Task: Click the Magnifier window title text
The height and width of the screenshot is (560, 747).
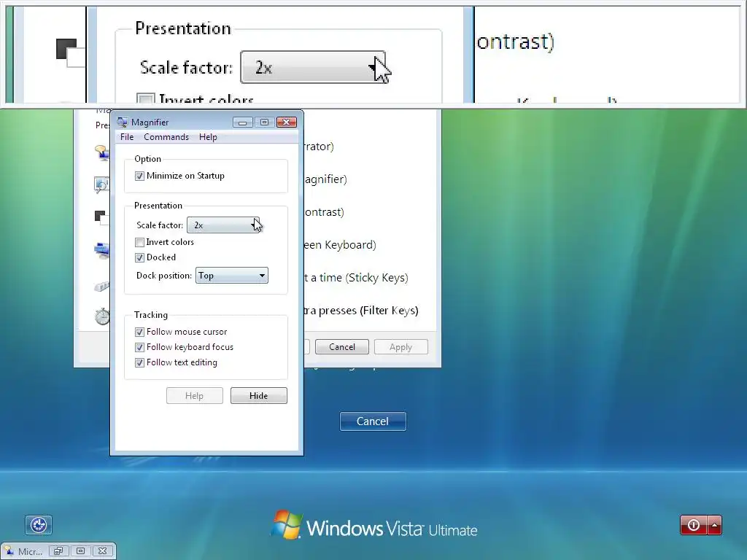Action: (x=150, y=122)
